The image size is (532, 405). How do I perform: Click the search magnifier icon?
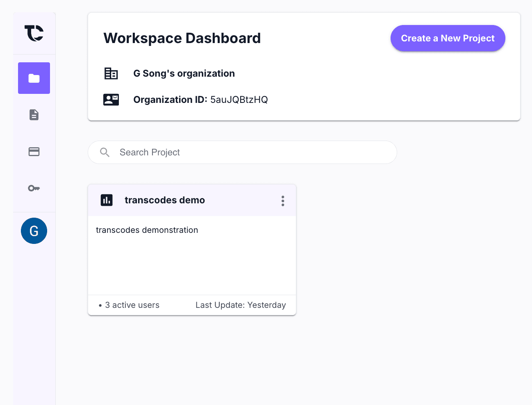tap(105, 152)
